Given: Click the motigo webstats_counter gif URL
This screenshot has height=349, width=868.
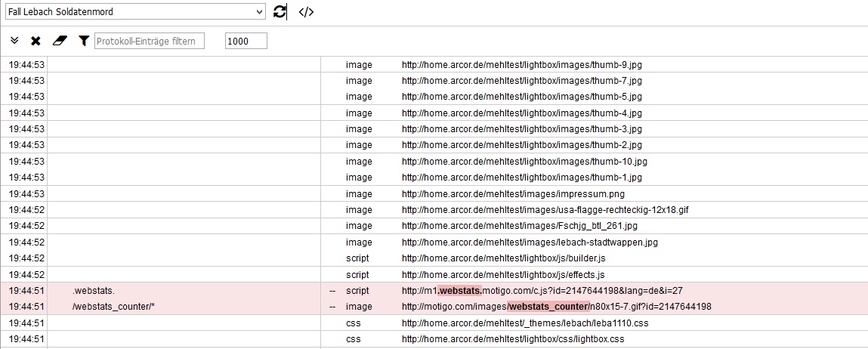Looking at the screenshot, I should [x=556, y=307].
